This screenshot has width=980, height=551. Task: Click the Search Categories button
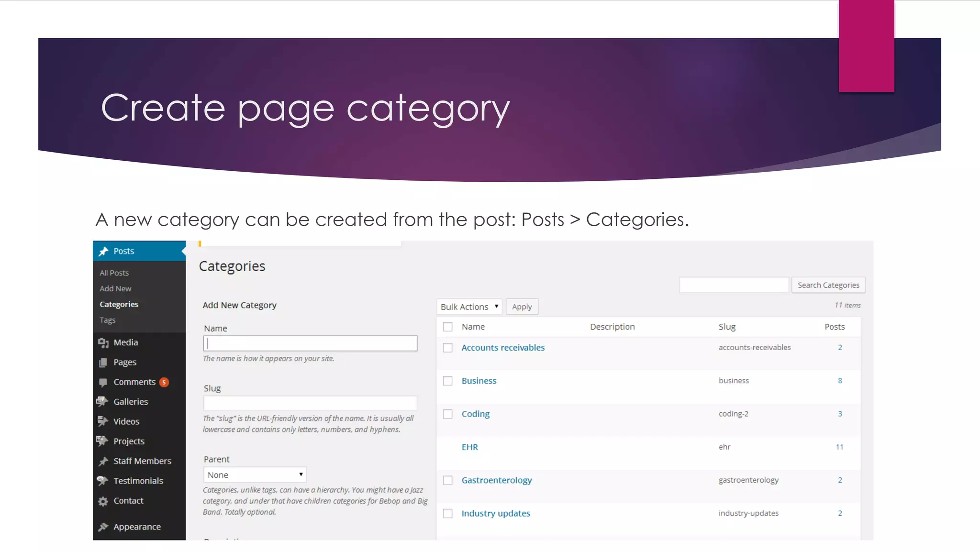point(828,285)
